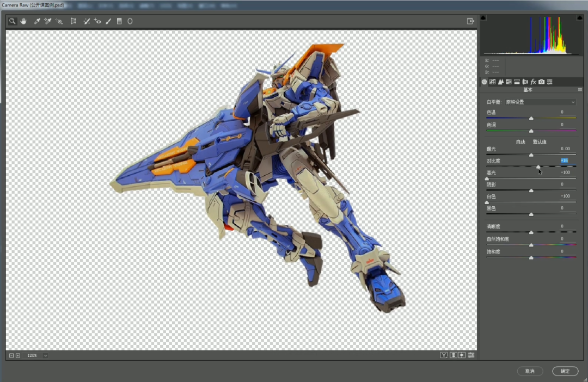Open the Lens Corrections panel tab
Screen dimensions: 588x382
525,82
